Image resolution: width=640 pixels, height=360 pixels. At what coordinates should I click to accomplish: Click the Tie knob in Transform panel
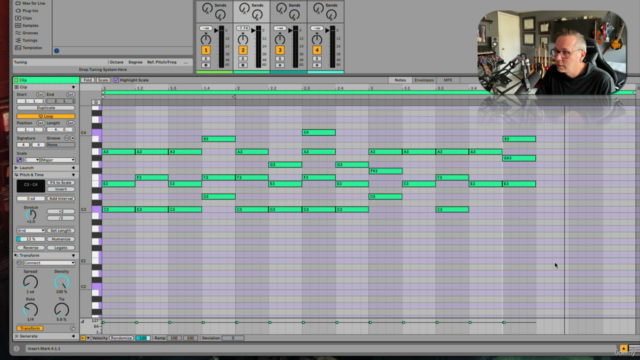(62, 310)
